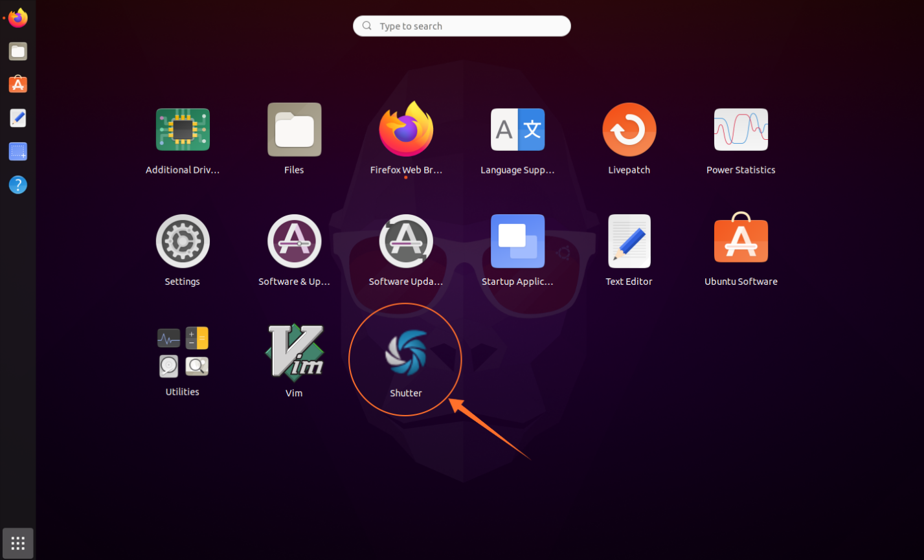Click the "Power Statistics" label
924x560 pixels.
741,170
